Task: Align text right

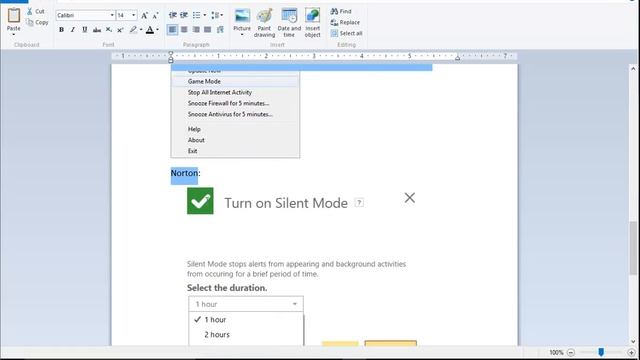Action: click(x=196, y=29)
